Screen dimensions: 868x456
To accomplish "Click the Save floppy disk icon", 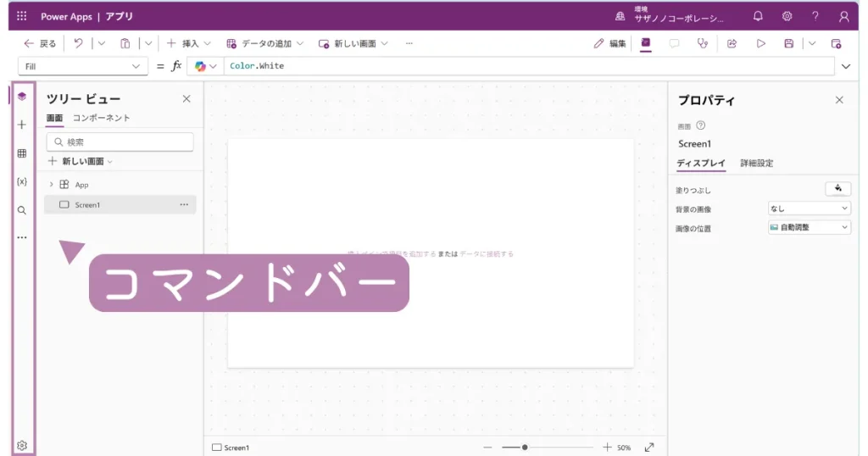I will (788, 43).
